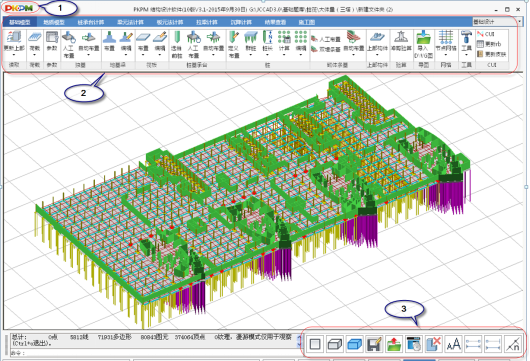Expand the arrow under 筏板 布置
The width and height of the screenshot is (530, 361).
coord(143,55)
